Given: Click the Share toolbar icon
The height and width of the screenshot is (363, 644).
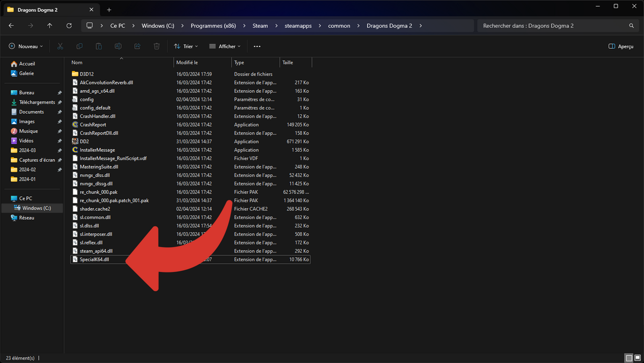Looking at the screenshot, I should (x=137, y=47).
